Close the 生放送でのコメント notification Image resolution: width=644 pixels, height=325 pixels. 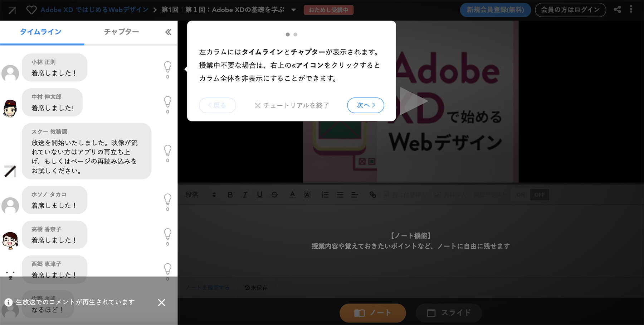[162, 302]
